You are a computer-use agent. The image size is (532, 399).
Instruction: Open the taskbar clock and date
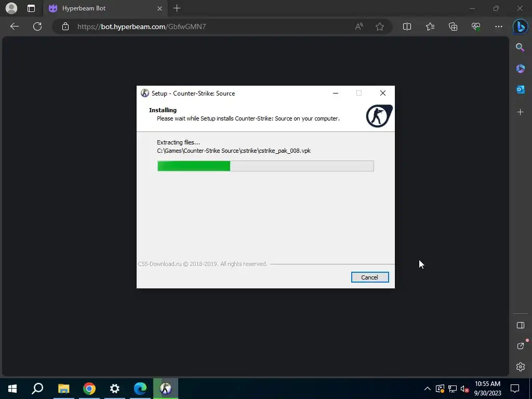pyautogui.click(x=487, y=389)
